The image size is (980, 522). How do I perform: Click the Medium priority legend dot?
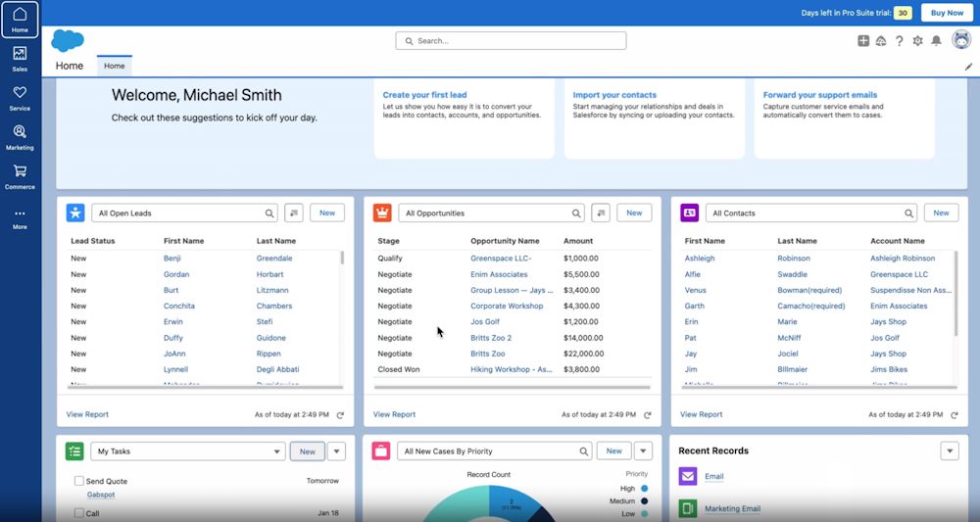pyautogui.click(x=645, y=500)
